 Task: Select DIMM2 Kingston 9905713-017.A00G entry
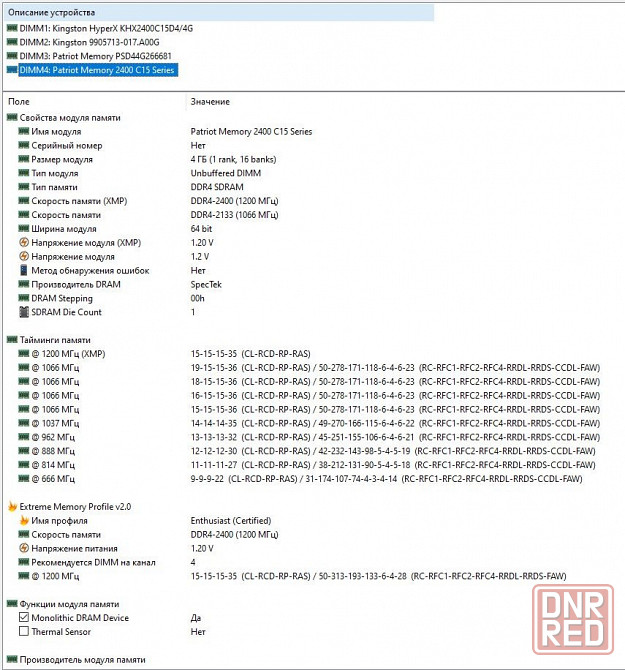89,42
